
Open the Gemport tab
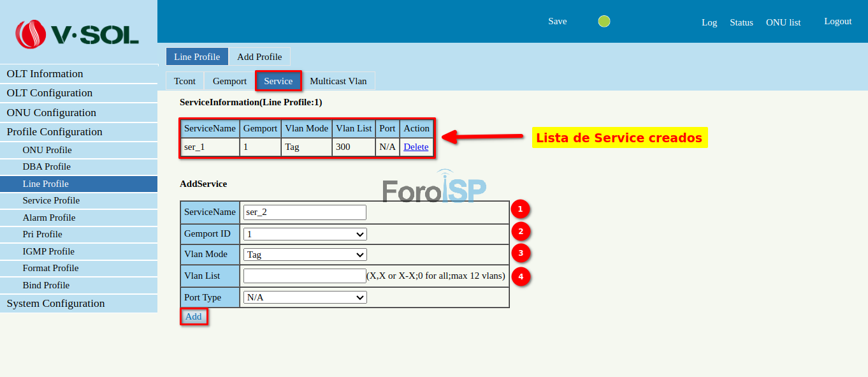tap(229, 81)
